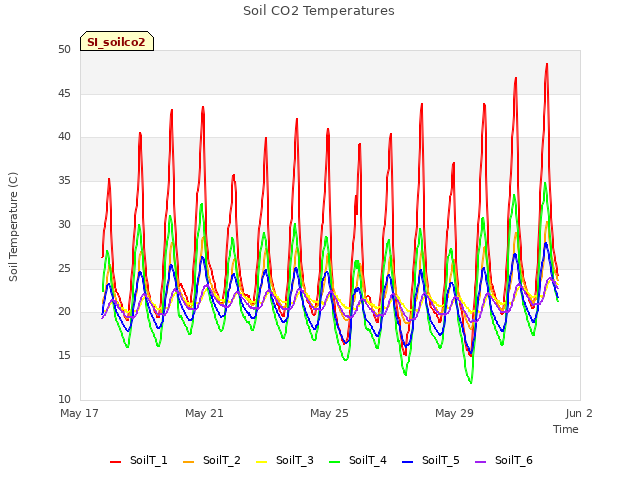Screen dimensions: 640x480
Task: Toggle SoilT_4 series in legend
Action: coord(358,460)
